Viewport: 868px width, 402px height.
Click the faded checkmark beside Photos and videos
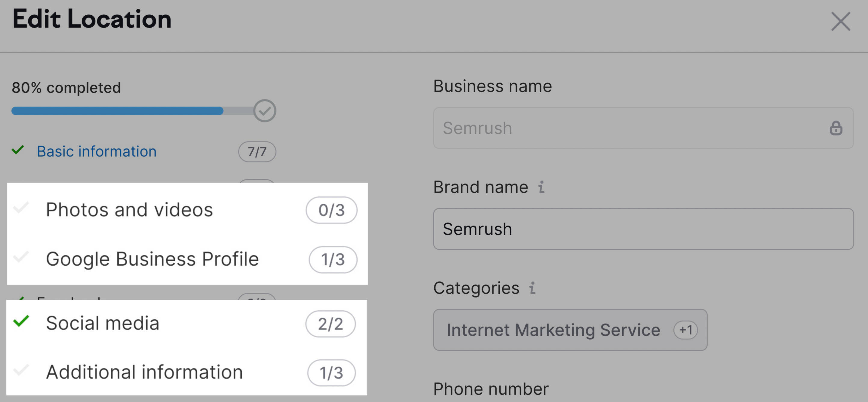pos(21,208)
